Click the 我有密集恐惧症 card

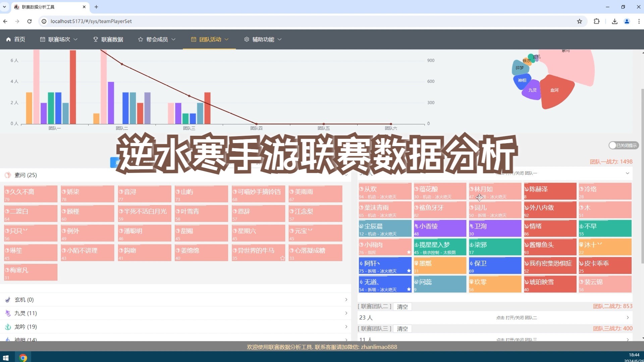550,265
